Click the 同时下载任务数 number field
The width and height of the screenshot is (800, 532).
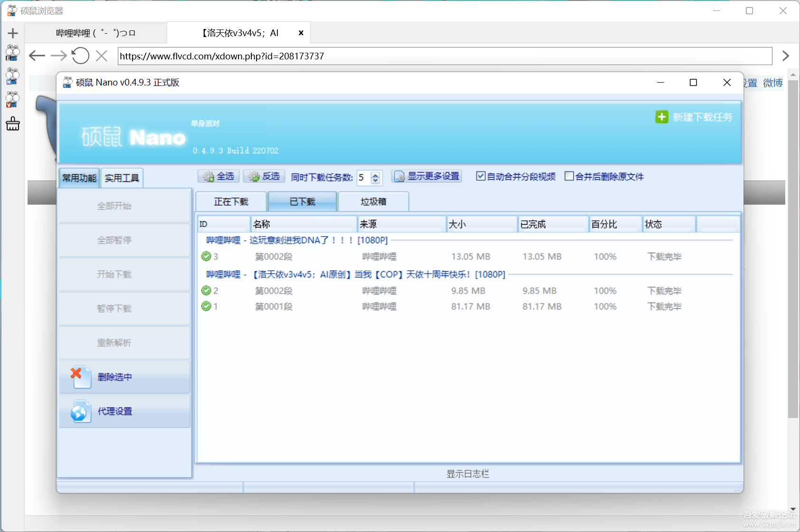pyautogui.click(x=364, y=177)
